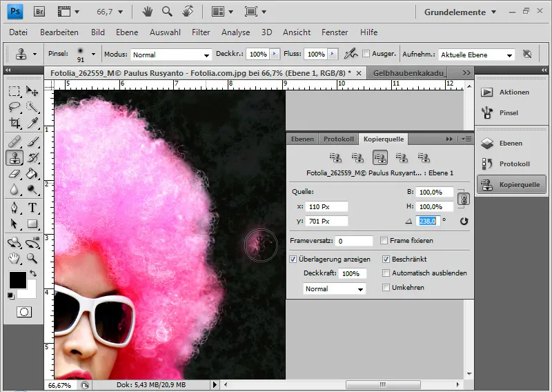Open the Modus dropdown
The height and width of the screenshot is (392, 552).
(x=170, y=55)
